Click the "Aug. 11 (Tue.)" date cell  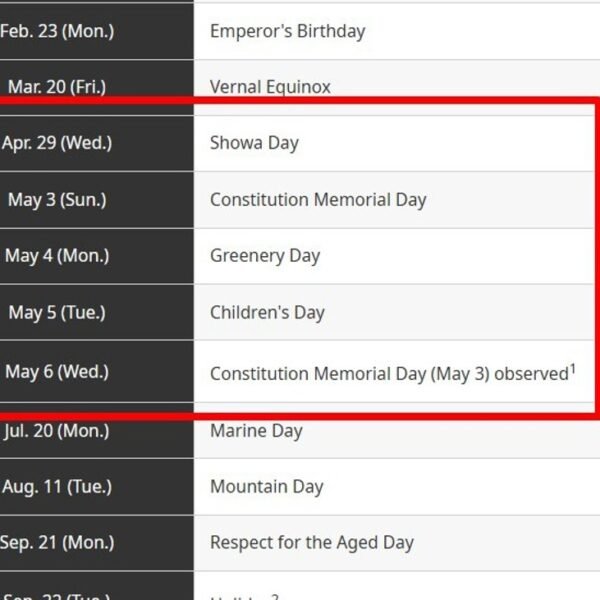coord(56,487)
